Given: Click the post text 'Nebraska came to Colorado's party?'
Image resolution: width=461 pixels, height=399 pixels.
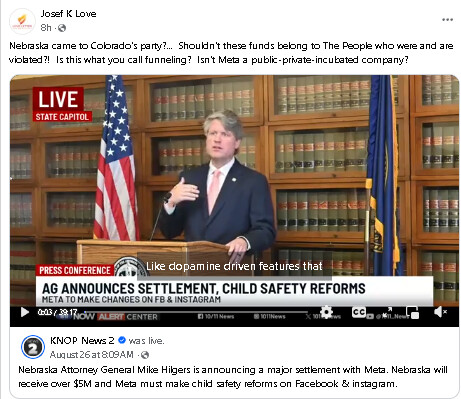Looking at the screenshot, I should coord(90,46).
